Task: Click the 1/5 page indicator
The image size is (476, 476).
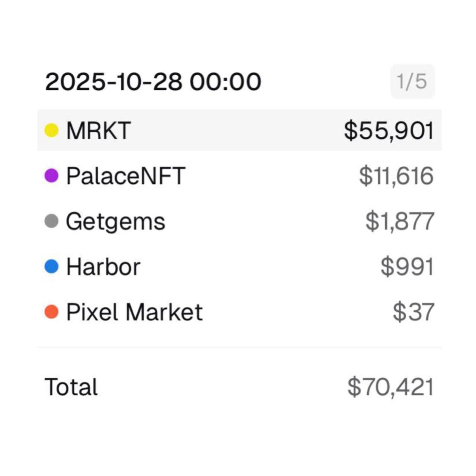Action: click(412, 81)
